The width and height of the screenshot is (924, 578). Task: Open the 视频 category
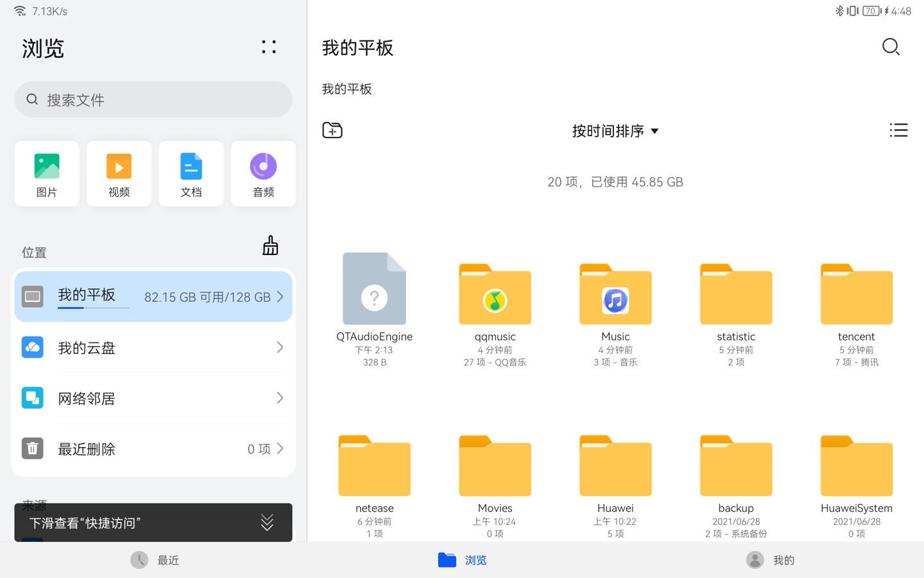[119, 173]
